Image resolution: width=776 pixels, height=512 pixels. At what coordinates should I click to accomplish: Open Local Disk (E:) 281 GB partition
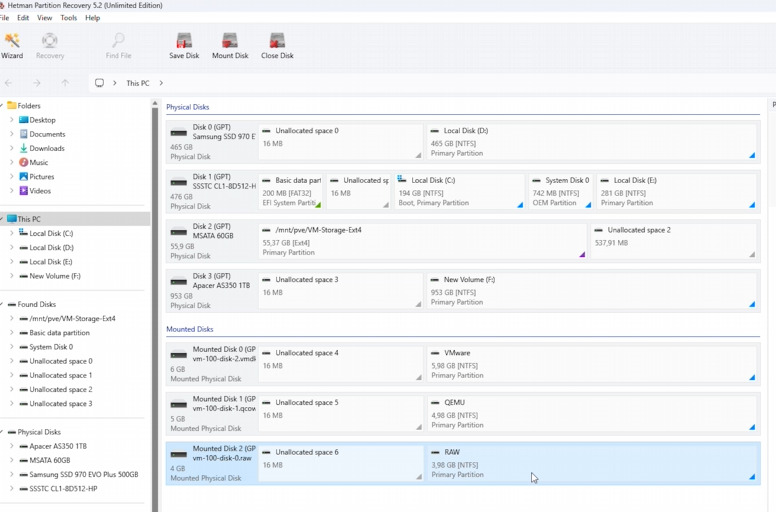click(x=677, y=191)
